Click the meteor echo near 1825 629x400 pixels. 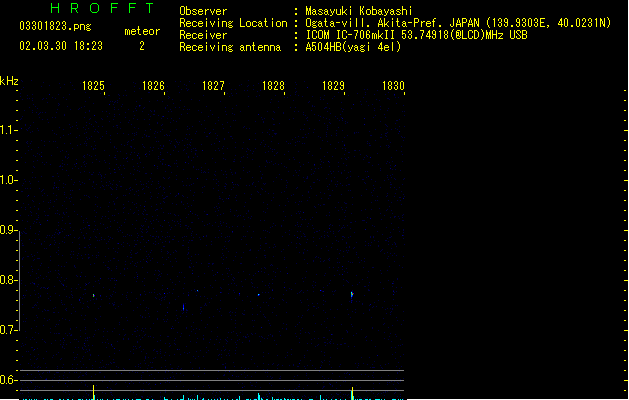point(93,296)
